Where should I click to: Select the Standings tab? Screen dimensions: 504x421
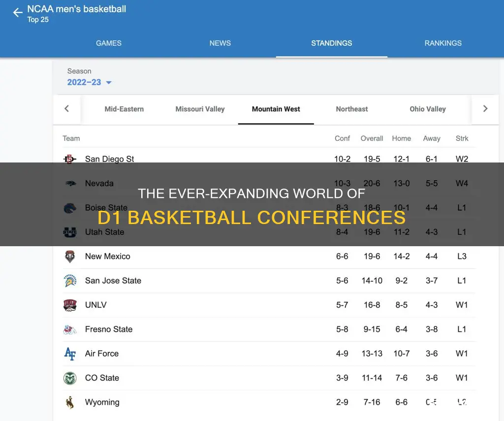click(x=331, y=43)
